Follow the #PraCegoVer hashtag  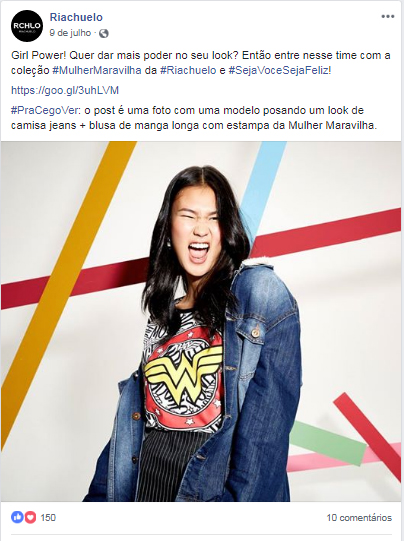click(45, 110)
